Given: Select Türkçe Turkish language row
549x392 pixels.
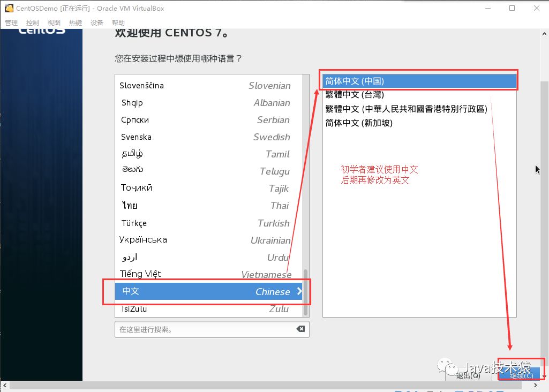Looking at the screenshot, I should pos(209,223).
